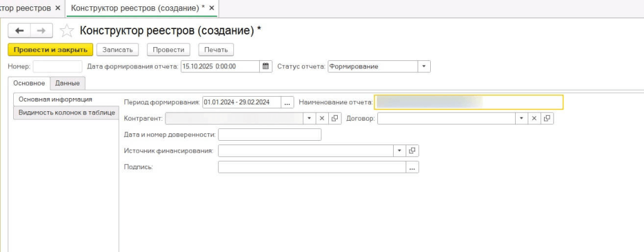
Task: Expand the Источник финансирования dropdown
Action: tap(400, 151)
